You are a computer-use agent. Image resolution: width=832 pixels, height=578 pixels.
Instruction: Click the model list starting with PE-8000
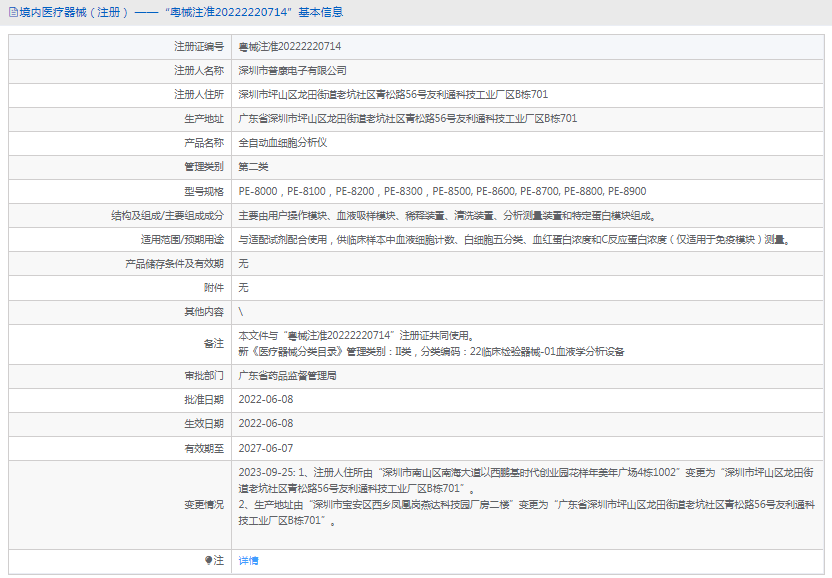tap(443, 191)
